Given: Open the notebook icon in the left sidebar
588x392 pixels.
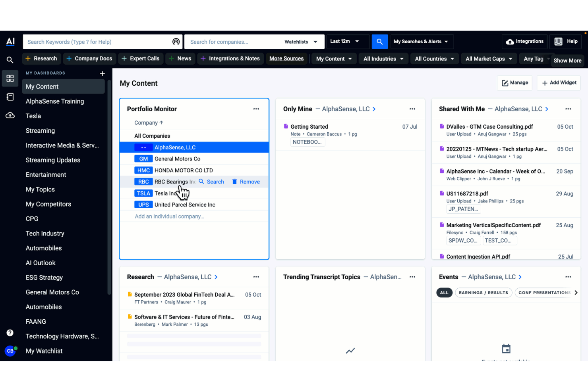Looking at the screenshot, I should coord(10,97).
